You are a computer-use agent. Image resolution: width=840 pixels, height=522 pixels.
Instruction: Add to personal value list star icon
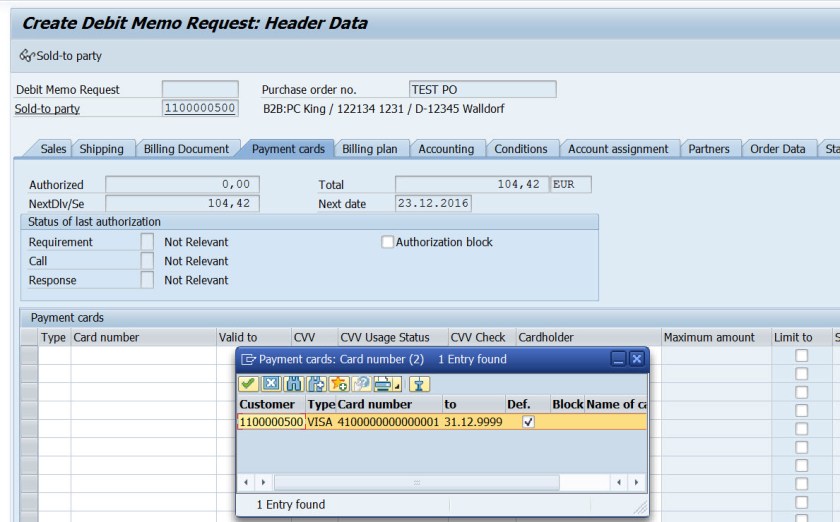(x=339, y=384)
